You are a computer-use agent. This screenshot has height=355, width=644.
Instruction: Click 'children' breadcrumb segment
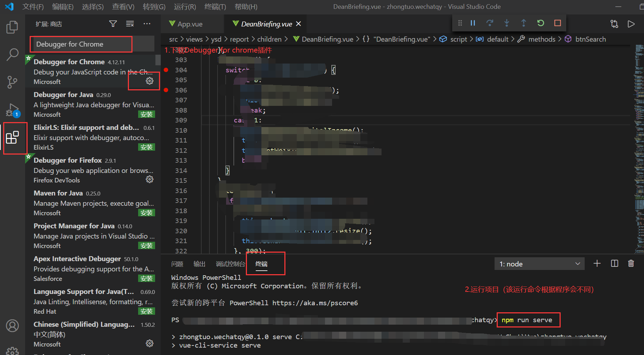pyautogui.click(x=269, y=39)
